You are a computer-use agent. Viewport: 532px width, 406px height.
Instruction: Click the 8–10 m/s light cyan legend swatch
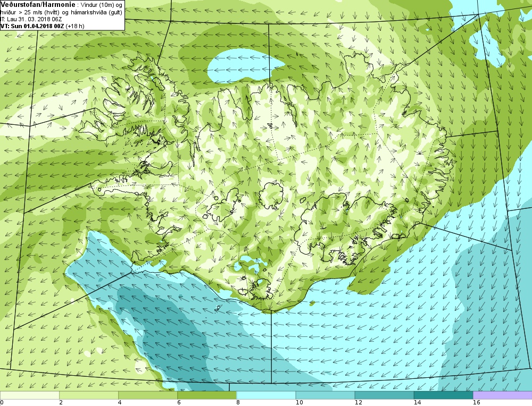(266, 395)
